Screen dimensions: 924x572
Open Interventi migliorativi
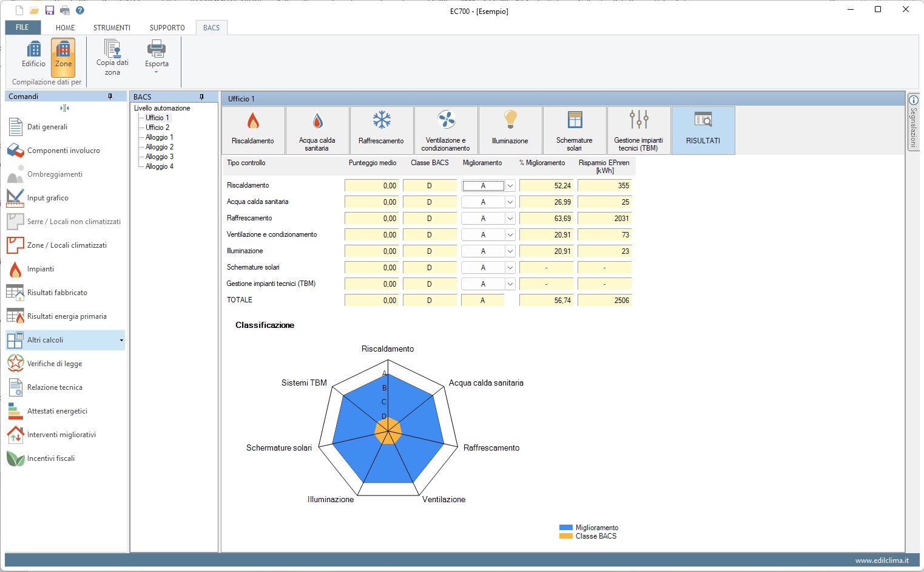tap(65, 435)
